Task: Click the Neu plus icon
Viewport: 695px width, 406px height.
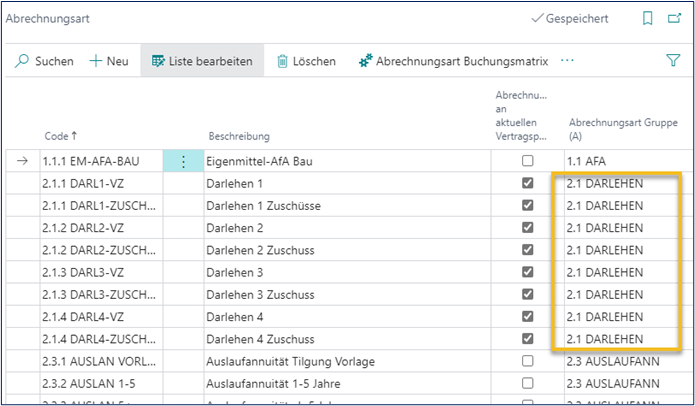Action: click(x=97, y=61)
